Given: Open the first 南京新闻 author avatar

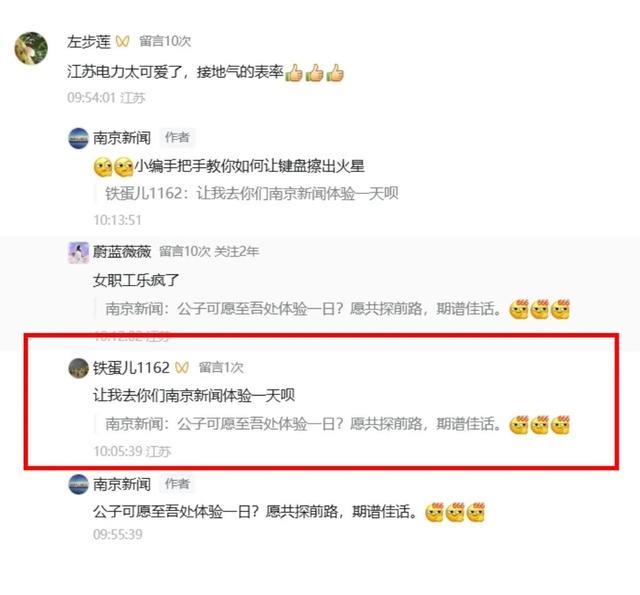Looking at the screenshot, I should click(78, 138).
